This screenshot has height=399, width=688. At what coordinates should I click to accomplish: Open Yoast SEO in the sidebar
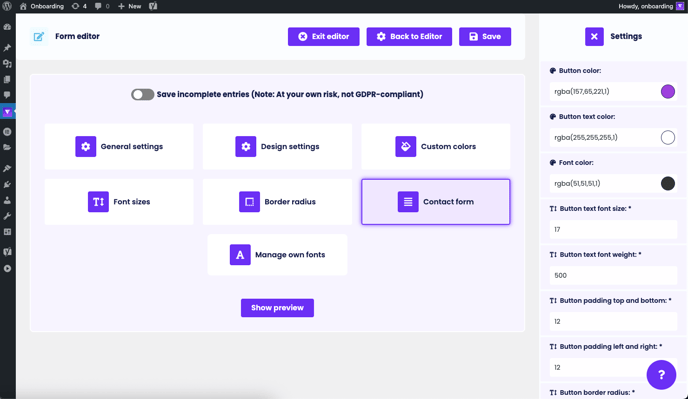coord(7,252)
